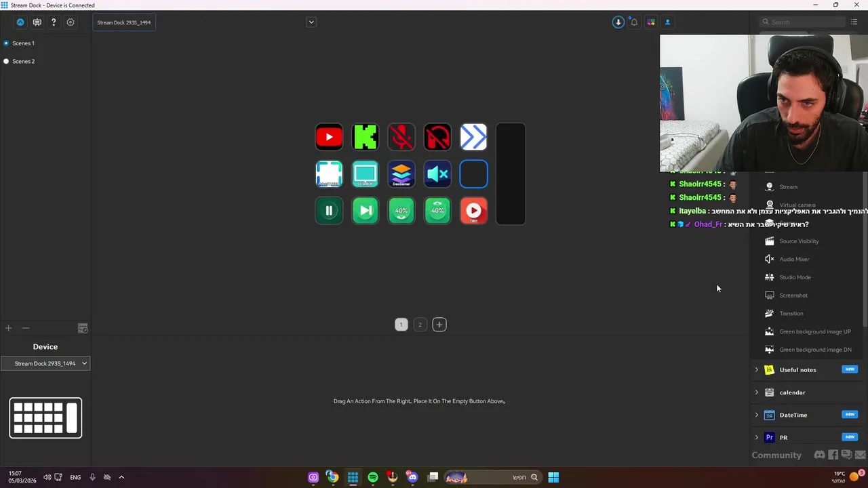Switch to page 2
Screen dimensions: 868x488
click(x=420, y=325)
